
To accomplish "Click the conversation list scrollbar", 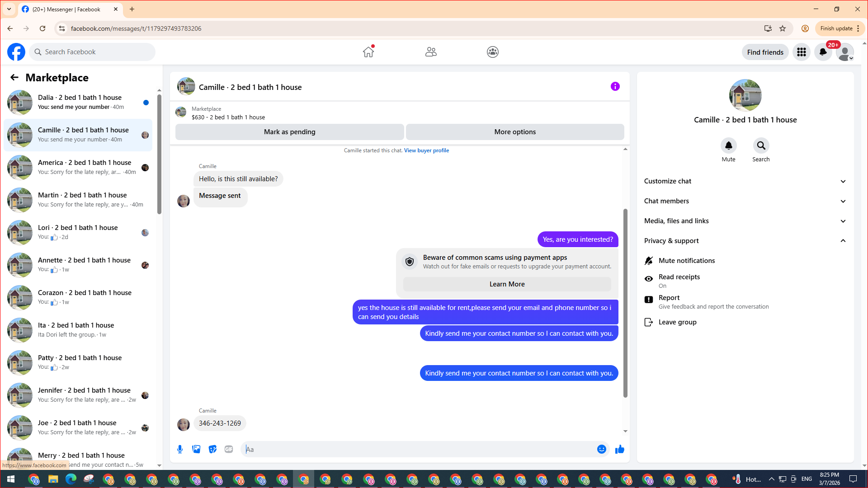I will [x=159, y=154].
